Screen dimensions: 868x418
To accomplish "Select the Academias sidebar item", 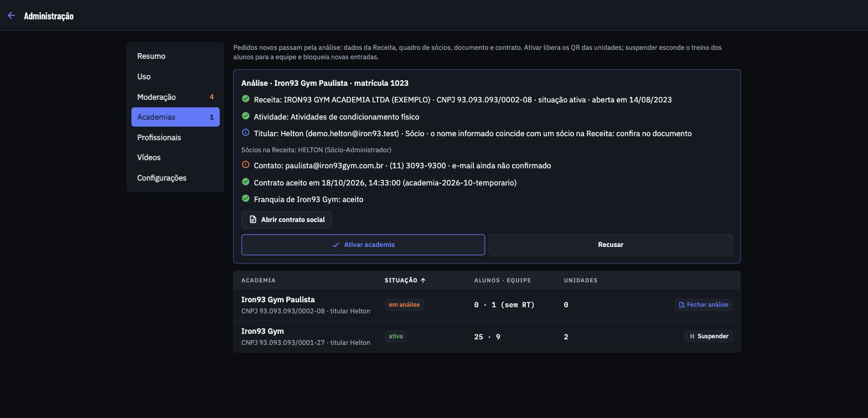I will point(175,117).
